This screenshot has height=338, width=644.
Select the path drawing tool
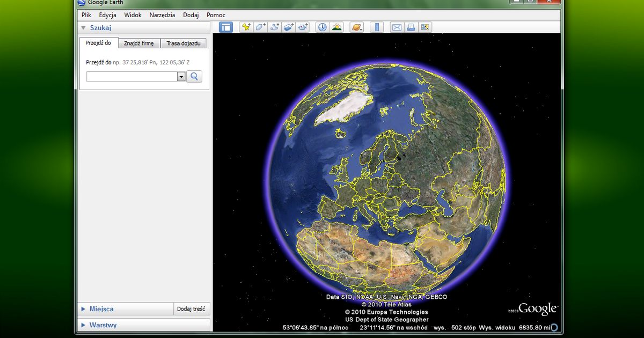click(274, 27)
